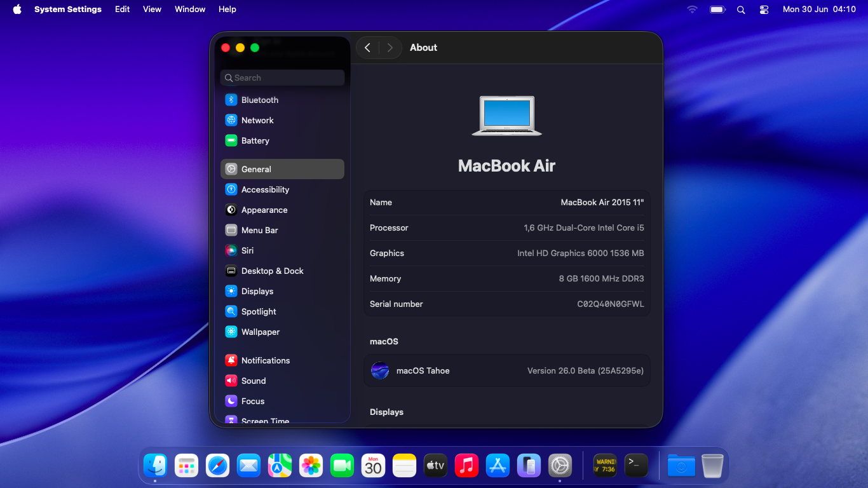Viewport: 868px width, 488px height.
Task: Open the System Settings app menu
Action: pos(68,10)
